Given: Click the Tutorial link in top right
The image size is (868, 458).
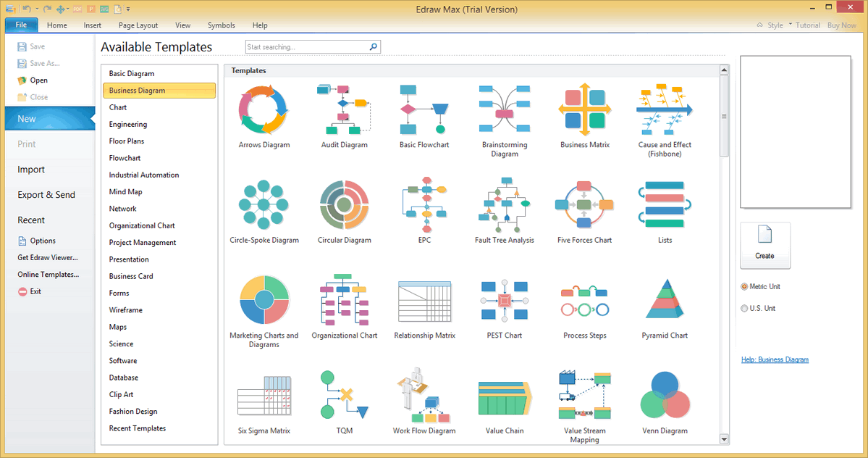Looking at the screenshot, I should [808, 25].
